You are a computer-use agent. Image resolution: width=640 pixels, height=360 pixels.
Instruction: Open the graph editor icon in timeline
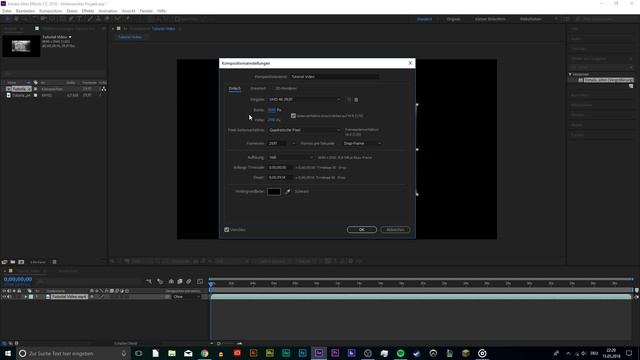pos(200,281)
